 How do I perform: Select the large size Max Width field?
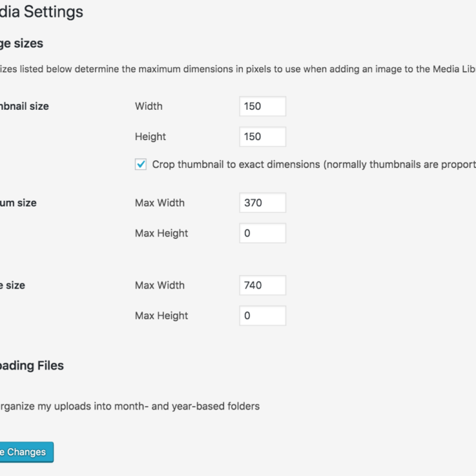coord(262,286)
